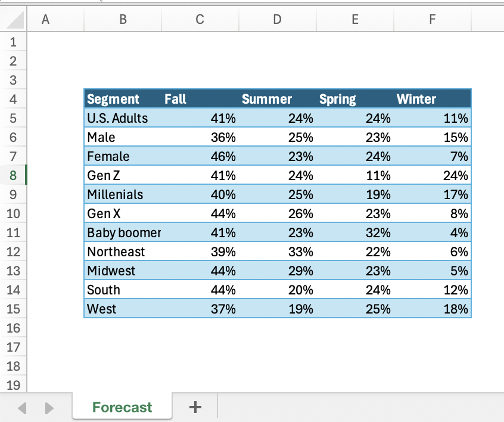Image resolution: width=504 pixels, height=422 pixels.
Task: Select column D header
Action: tap(277, 19)
